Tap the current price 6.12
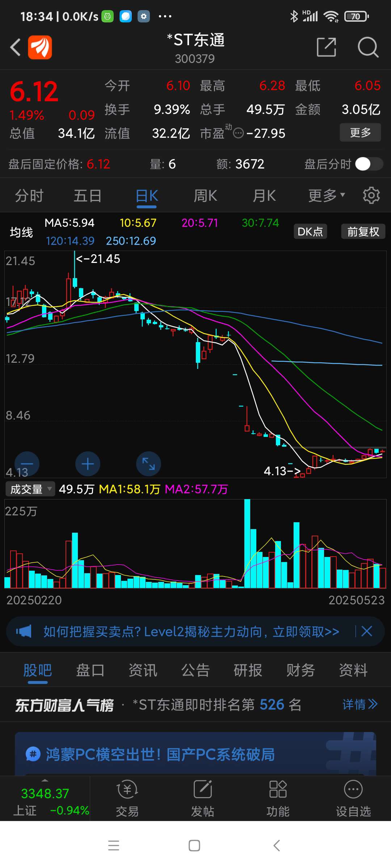 (x=34, y=91)
